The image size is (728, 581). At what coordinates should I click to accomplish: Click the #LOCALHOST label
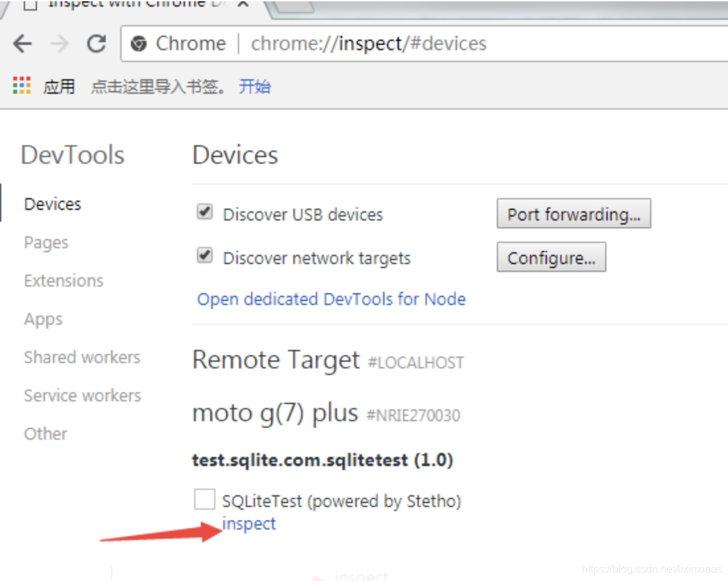(x=416, y=363)
